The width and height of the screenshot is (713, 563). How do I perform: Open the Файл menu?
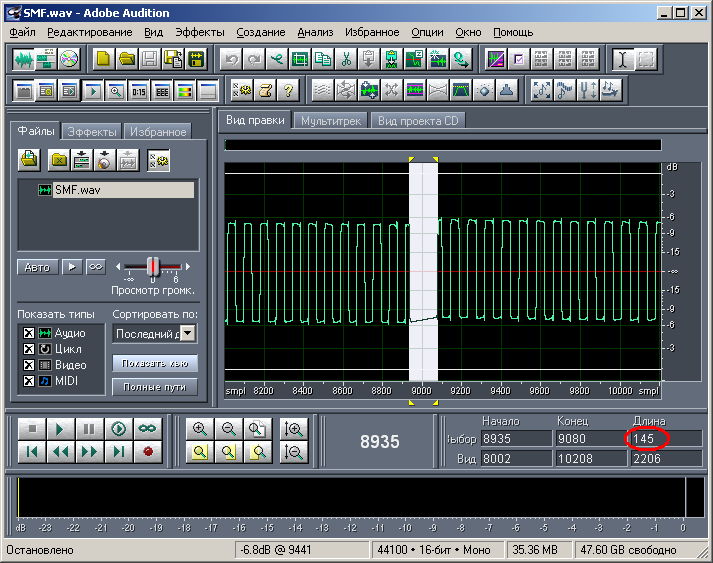(x=22, y=32)
